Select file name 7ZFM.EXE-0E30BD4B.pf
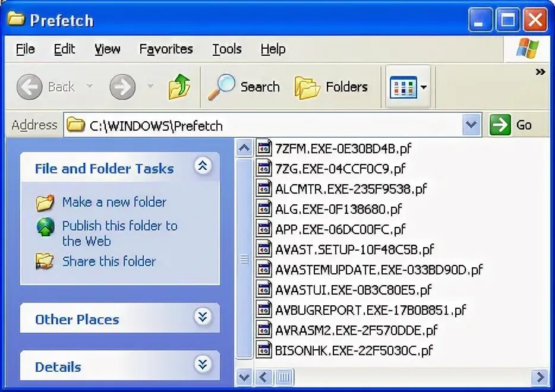 [343, 148]
